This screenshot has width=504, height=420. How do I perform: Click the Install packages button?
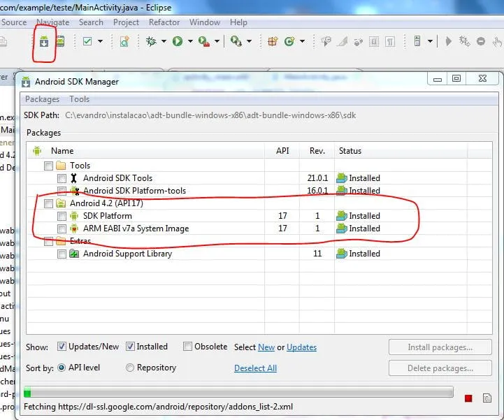coord(440,347)
